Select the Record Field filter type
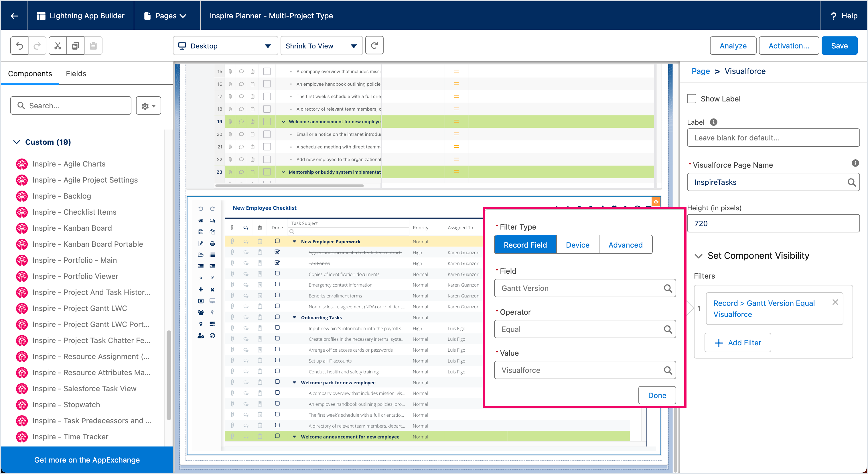This screenshot has height=474, width=868. click(525, 245)
